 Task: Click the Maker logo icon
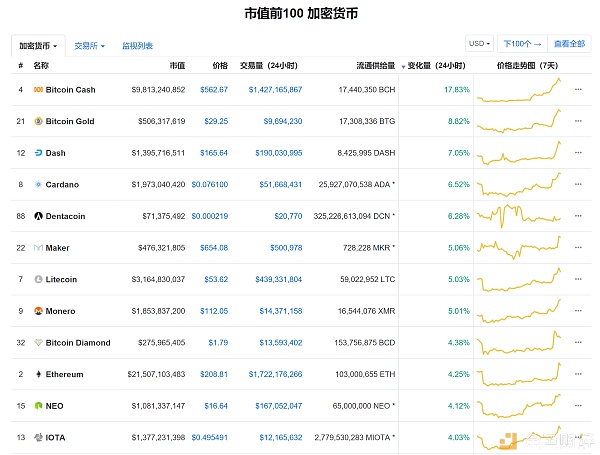[x=38, y=248]
